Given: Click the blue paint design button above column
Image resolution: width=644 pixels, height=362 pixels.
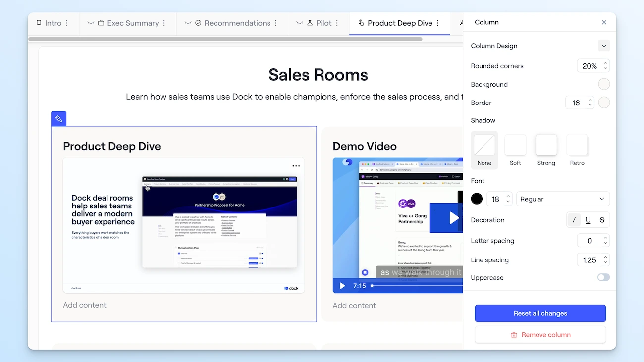Looking at the screenshot, I should point(58,119).
